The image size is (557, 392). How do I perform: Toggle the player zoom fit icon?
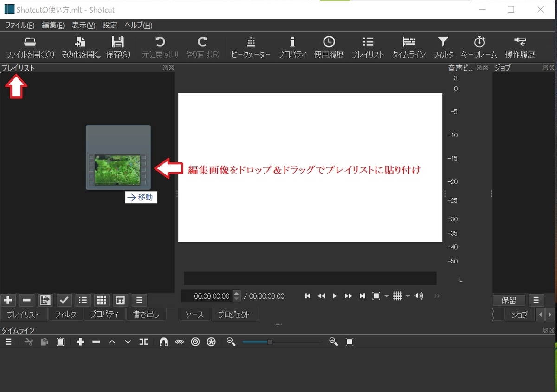click(376, 296)
